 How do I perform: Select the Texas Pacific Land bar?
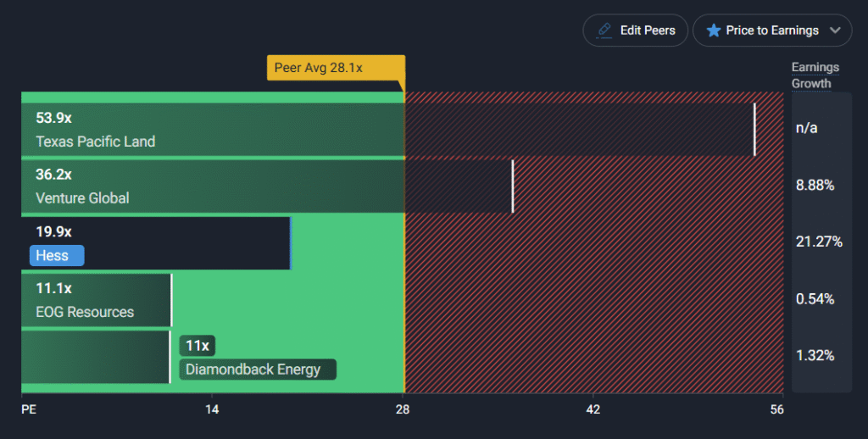[x=387, y=130]
